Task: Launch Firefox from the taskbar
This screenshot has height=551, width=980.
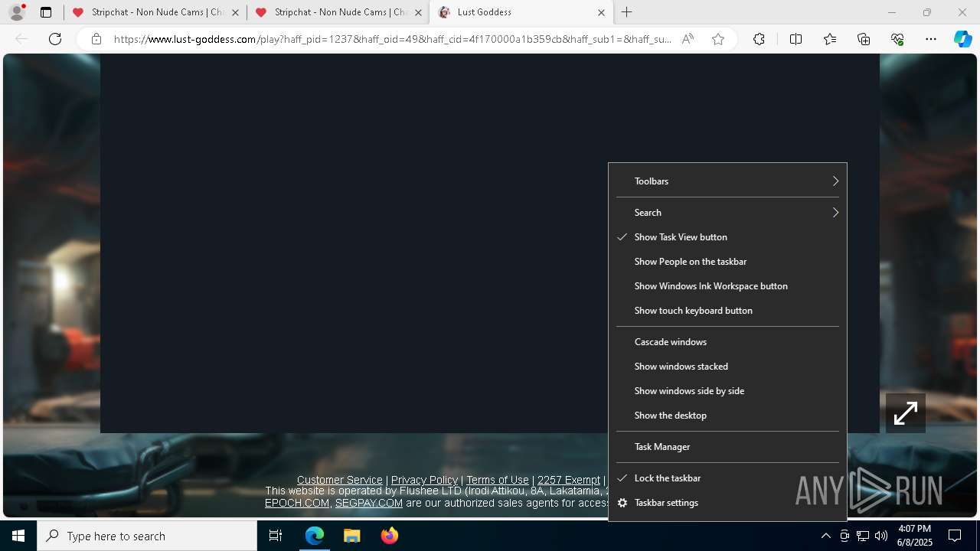Action: tap(389, 536)
